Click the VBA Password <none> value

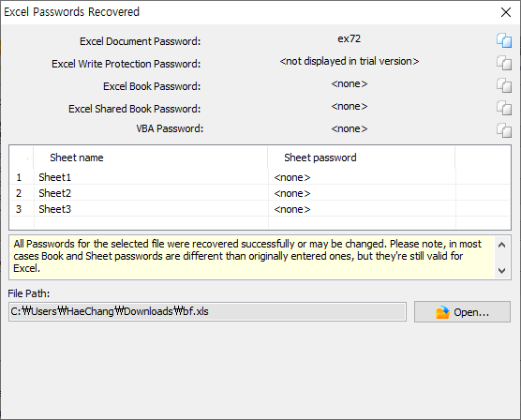pyautogui.click(x=350, y=128)
